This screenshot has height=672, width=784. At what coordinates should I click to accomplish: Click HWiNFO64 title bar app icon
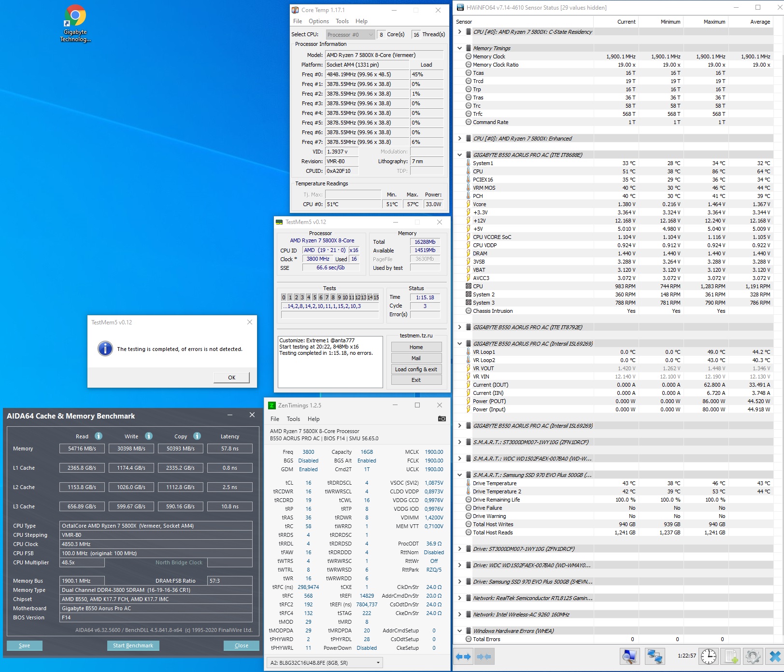459,7
